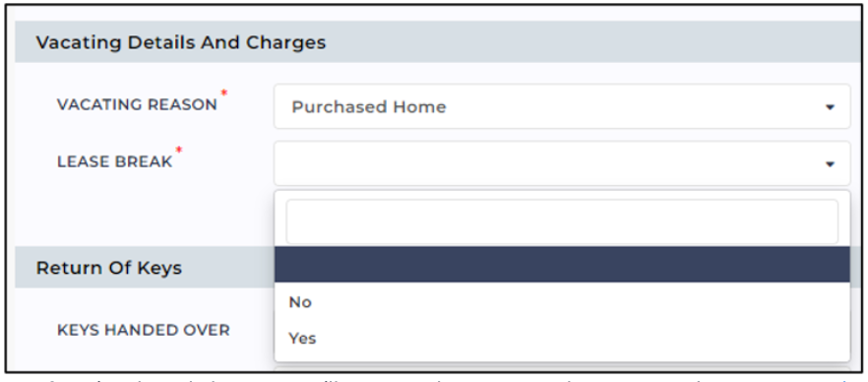
Task: Click the VACATING REASON label
Action: pos(137,104)
